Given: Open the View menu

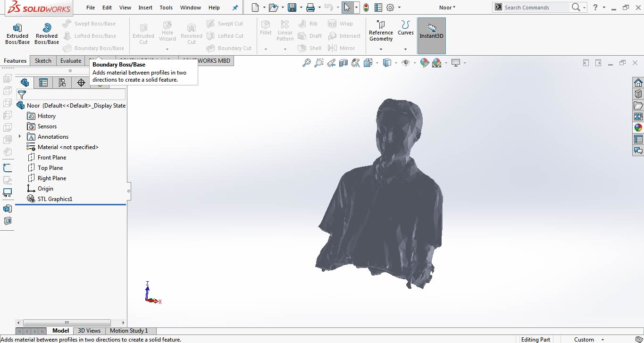Looking at the screenshot, I should coord(125,8).
